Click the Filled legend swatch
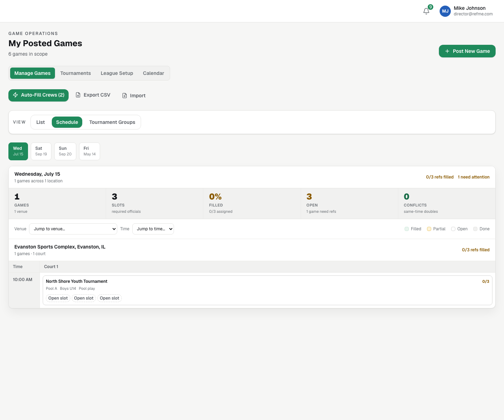Screen dimensions: 504x420 click(407, 229)
